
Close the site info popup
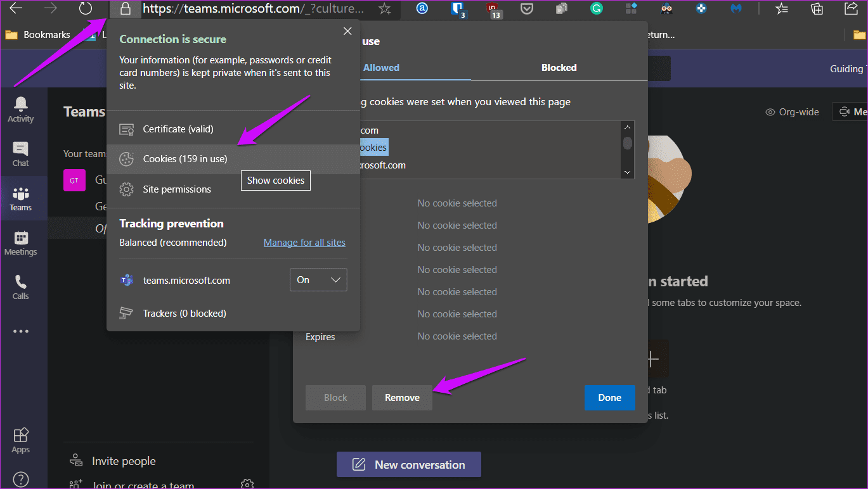[x=347, y=31]
